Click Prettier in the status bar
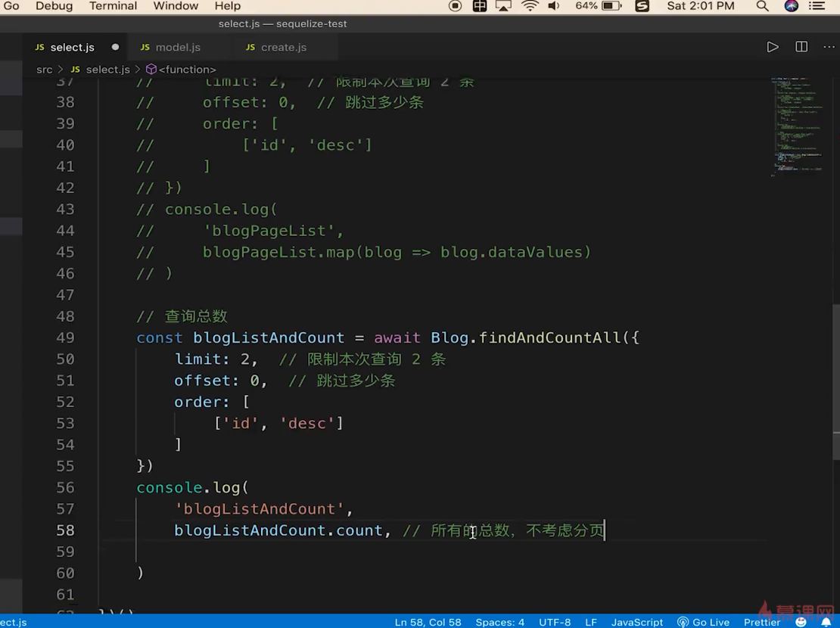Screen dimensions: 840x628 762,622
